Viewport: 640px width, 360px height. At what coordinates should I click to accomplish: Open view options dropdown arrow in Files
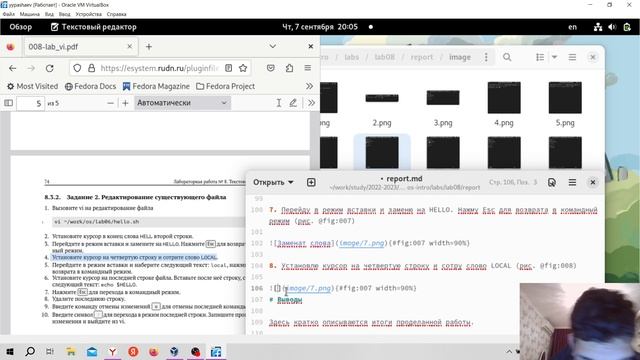coord(554,57)
